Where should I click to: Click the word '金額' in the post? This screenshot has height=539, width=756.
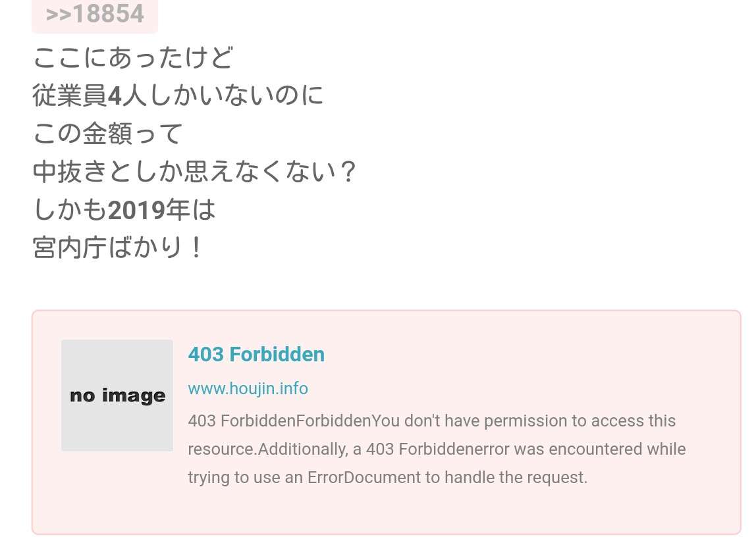[x=108, y=133]
